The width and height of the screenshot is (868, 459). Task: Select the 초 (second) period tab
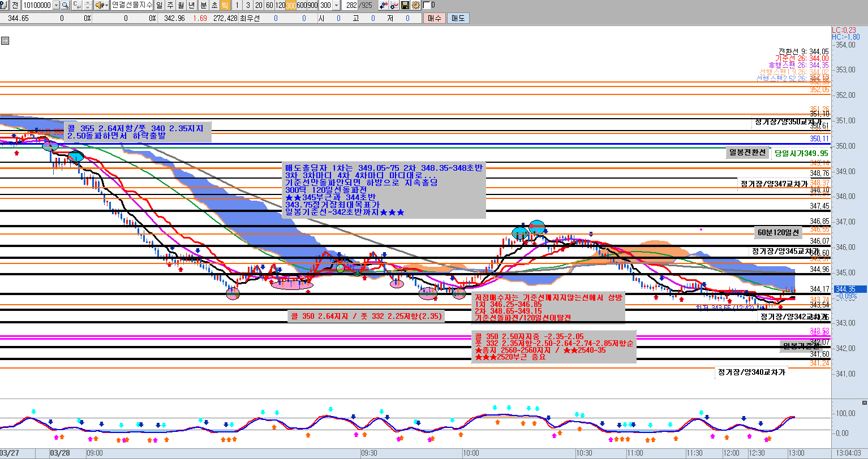[x=214, y=5]
